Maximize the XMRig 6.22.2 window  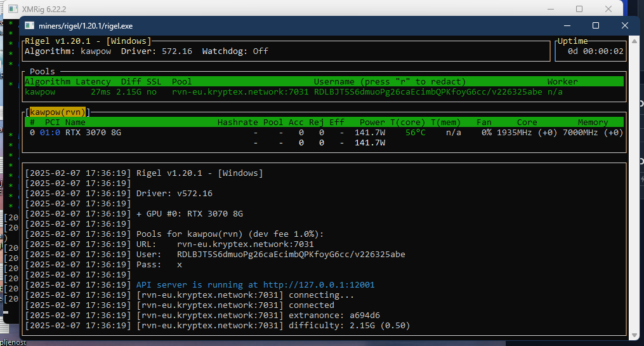579,9
